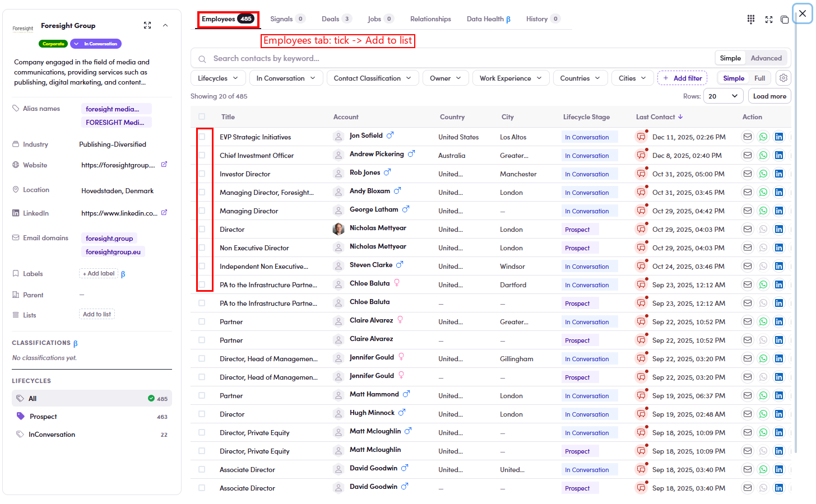Open the History tab
The height and width of the screenshot is (504, 816).
coord(543,19)
